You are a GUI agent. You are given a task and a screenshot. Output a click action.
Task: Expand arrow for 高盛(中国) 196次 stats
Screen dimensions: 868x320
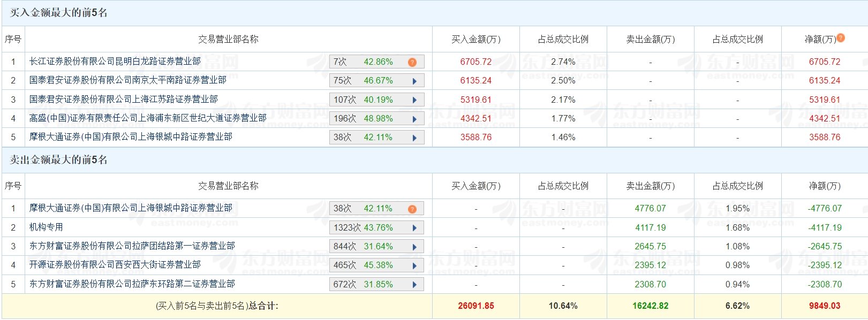(x=414, y=119)
